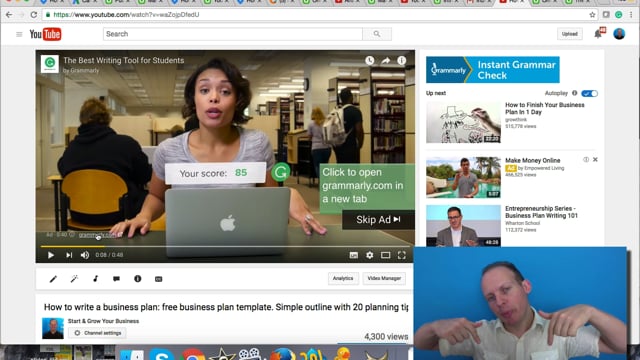Screen dimensions: 640x360
Task: Open the Analytics button
Action: point(343,278)
